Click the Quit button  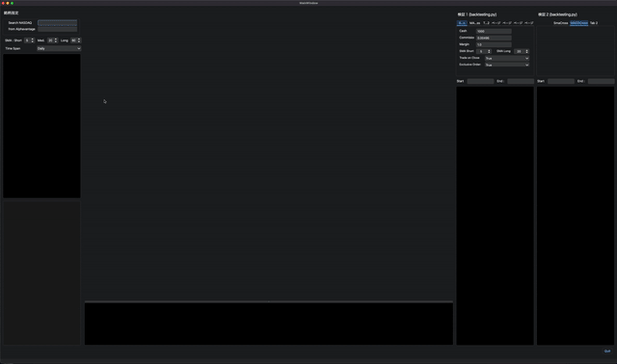click(x=607, y=351)
